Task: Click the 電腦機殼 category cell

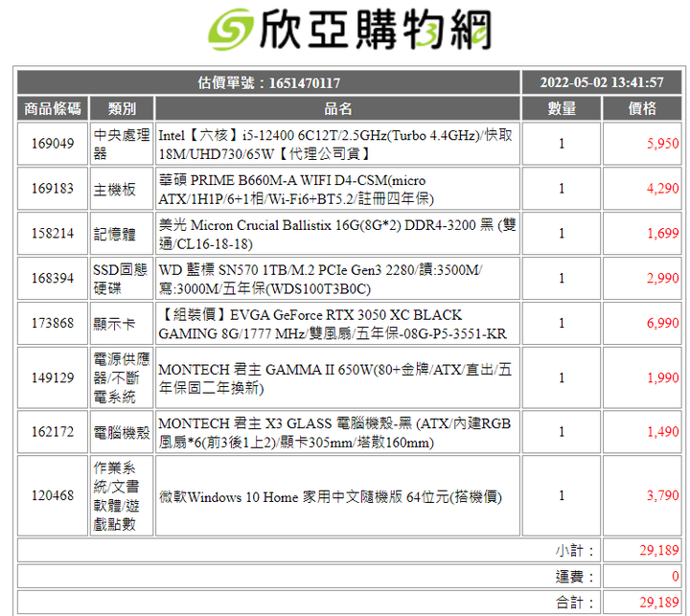Action: coord(122,432)
